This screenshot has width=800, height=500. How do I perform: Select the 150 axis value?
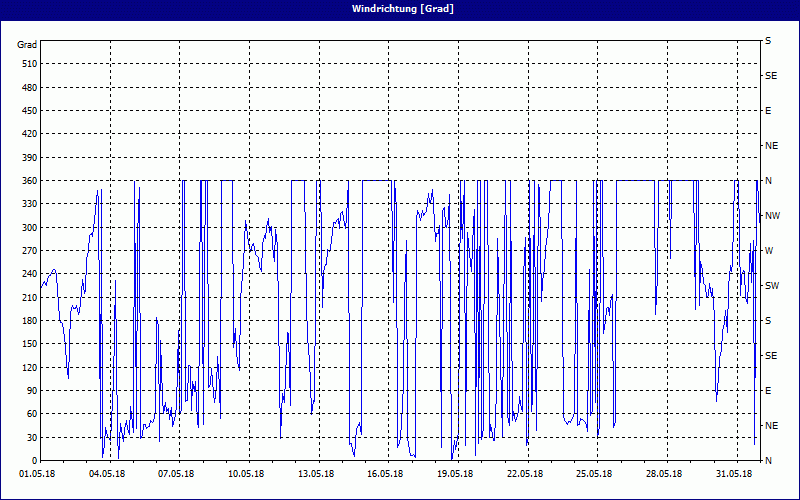30,344
